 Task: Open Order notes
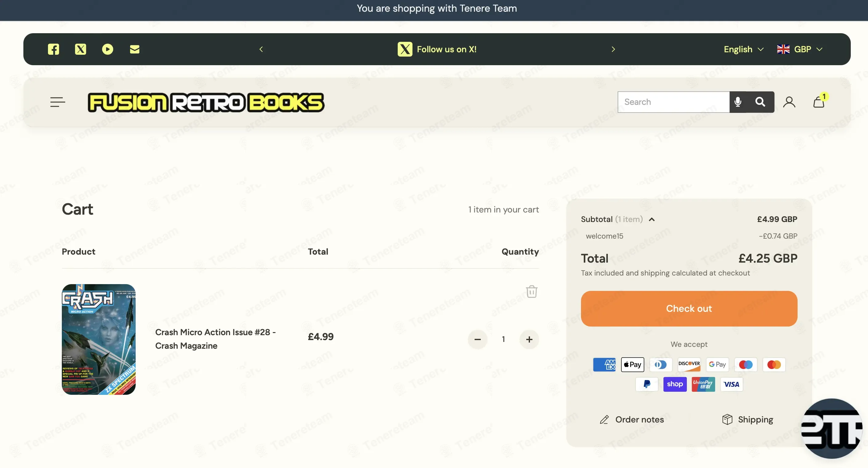tap(632, 419)
